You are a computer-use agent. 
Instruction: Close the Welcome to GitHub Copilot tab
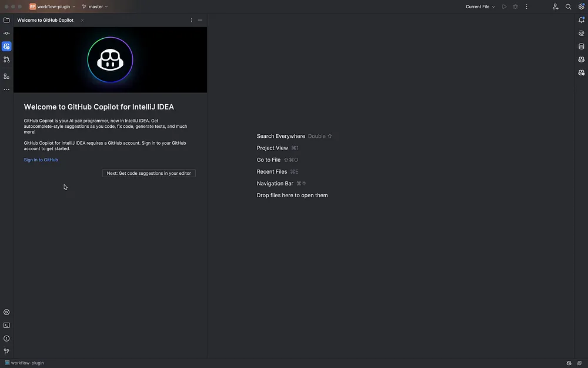(x=82, y=20)
